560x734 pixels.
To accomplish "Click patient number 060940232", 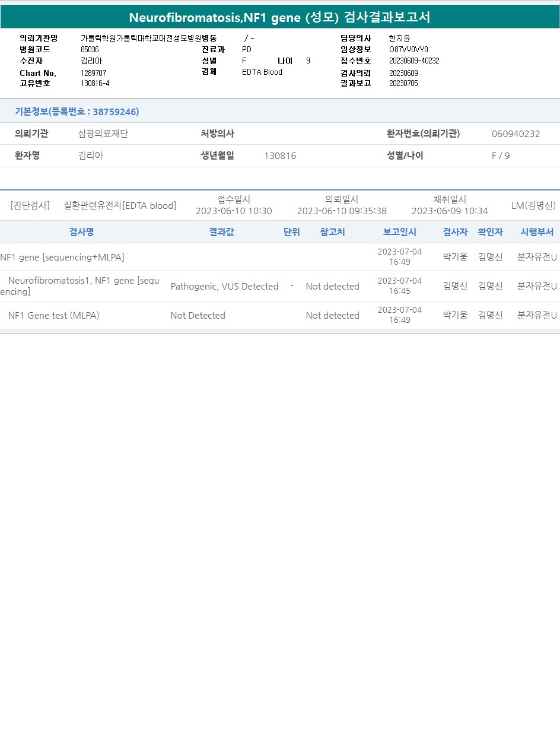I will (x=516, y=134).
